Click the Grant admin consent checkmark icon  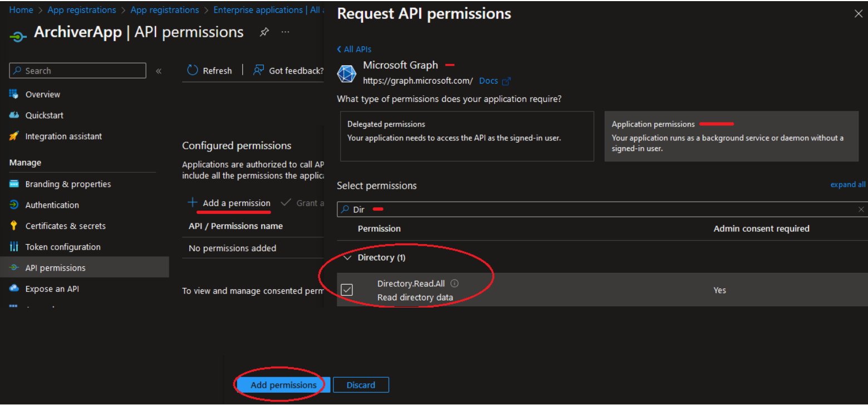tap(286, 202)
